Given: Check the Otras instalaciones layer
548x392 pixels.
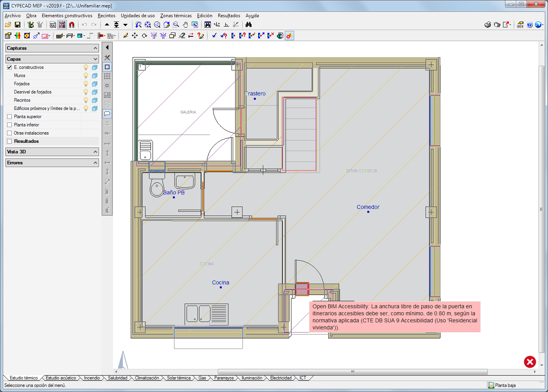Looking at the screenshot, I should tap(9, 133).
